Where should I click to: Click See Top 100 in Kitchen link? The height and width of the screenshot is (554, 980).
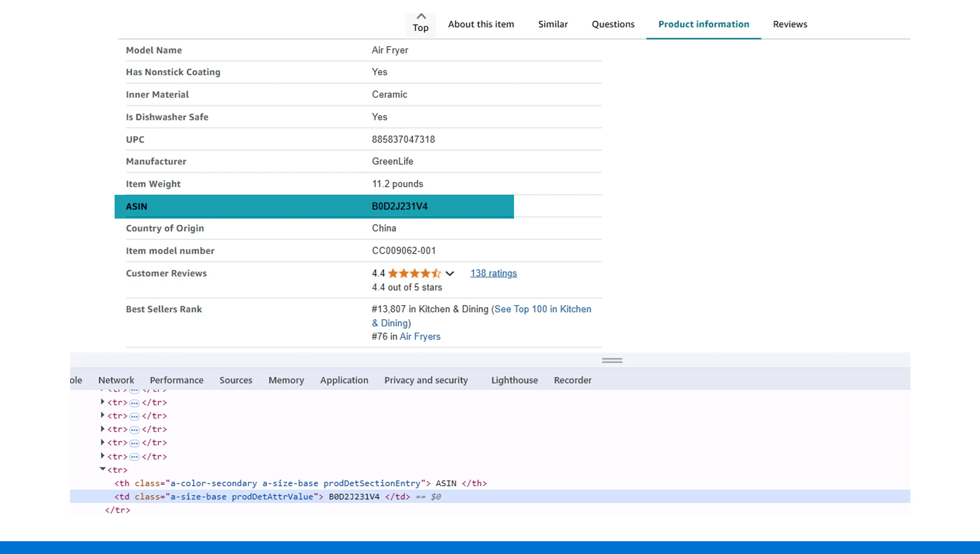click(x=542, y=309)
